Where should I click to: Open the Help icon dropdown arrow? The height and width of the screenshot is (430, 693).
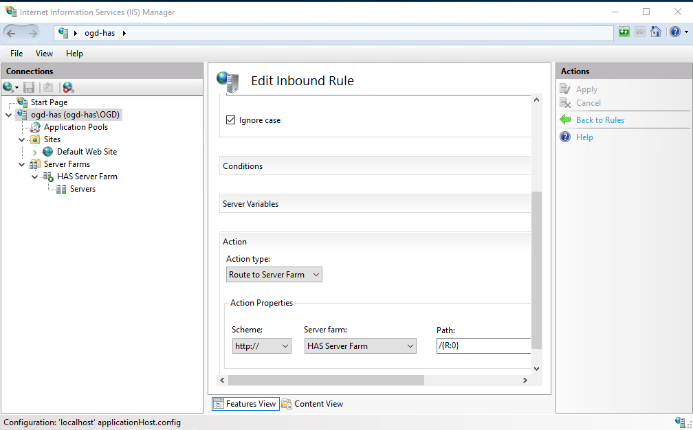tap(686, 32)
